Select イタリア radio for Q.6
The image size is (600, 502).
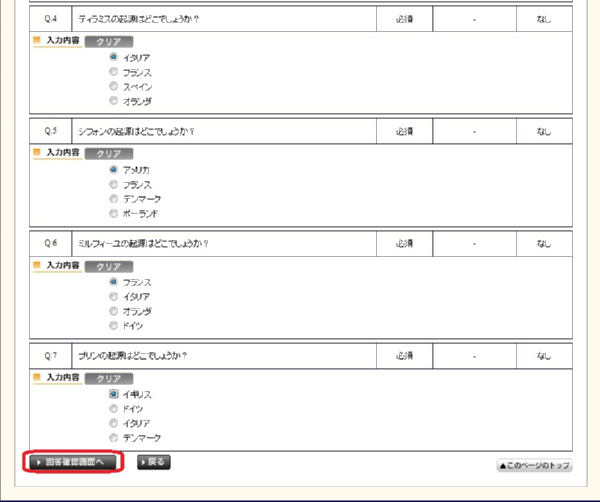coord(114,297)
